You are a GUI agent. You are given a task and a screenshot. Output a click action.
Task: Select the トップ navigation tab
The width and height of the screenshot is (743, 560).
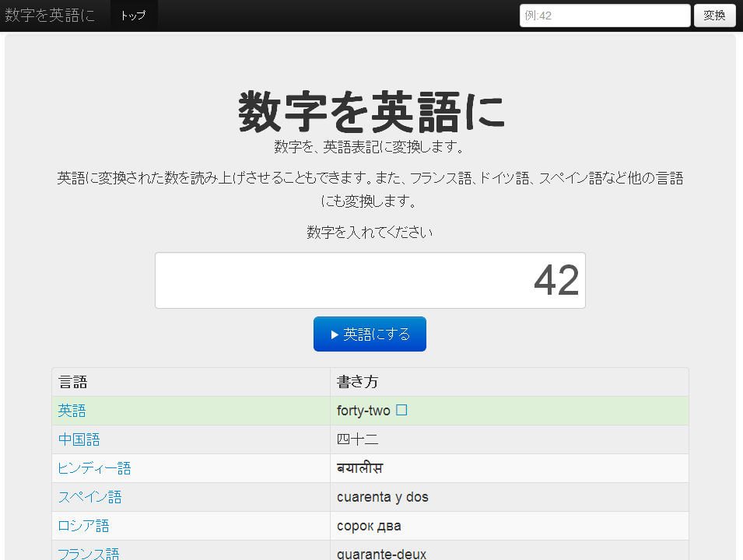(x=134, y=16)
